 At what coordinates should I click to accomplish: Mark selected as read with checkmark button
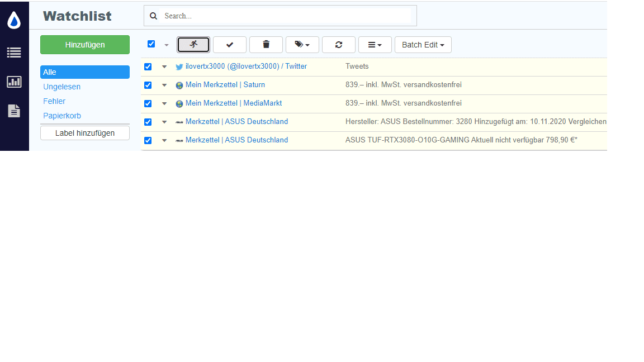click(230, 45)
